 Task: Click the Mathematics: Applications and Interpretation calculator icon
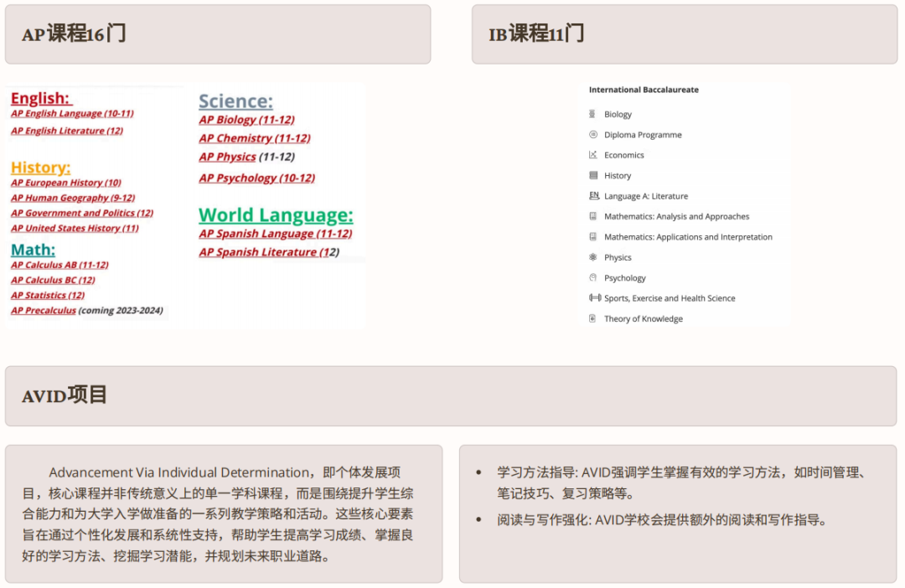coord(592,236)
